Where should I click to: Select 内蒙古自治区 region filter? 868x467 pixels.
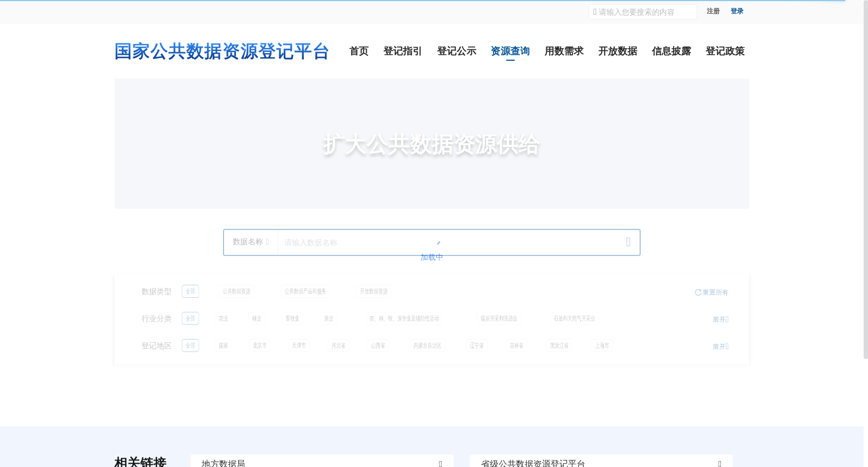click(x=427, y=346)
